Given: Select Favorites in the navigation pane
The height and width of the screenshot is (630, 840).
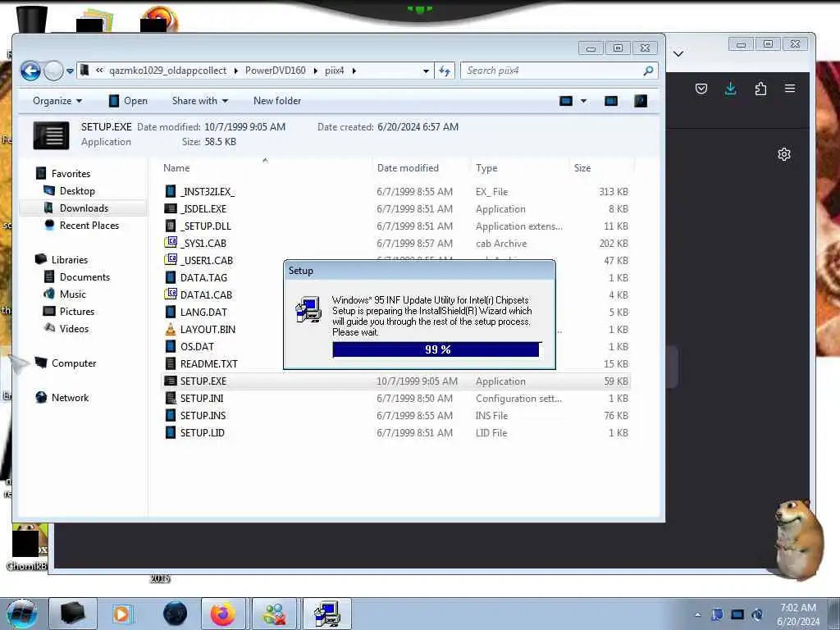Looking at the screenshot, I should point(71,174).
